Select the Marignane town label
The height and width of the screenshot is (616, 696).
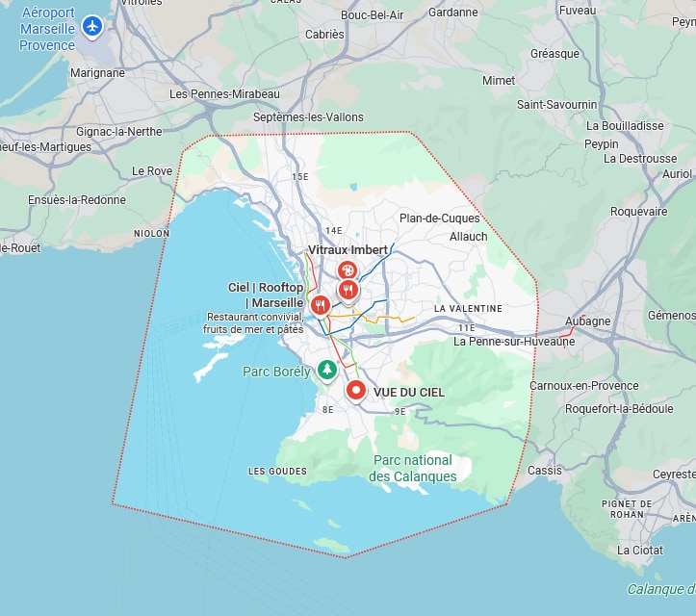click(97, 73)
